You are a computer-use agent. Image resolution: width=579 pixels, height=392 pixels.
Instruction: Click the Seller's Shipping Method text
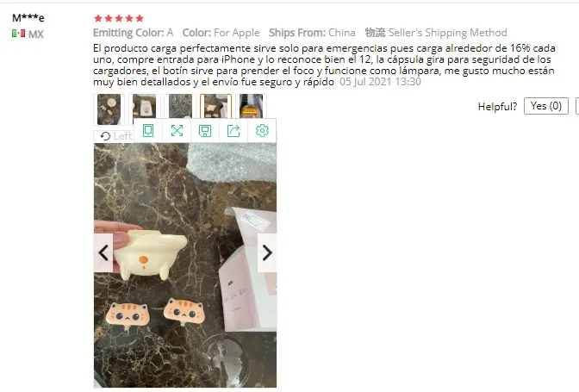coord(447,33)
